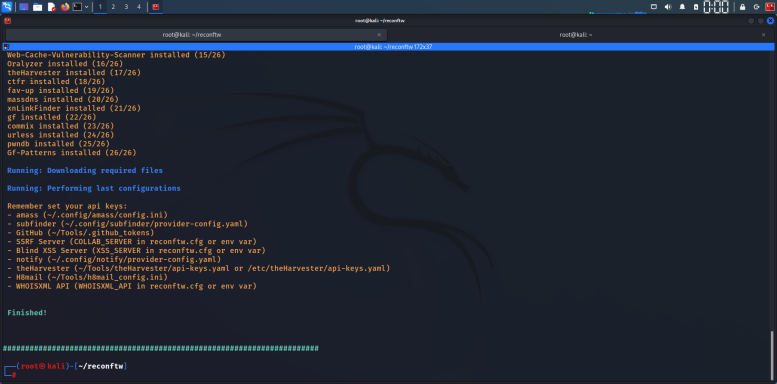
Task: Click the ~/reconftw directory in prompt
Action: [x=101, y=366]
